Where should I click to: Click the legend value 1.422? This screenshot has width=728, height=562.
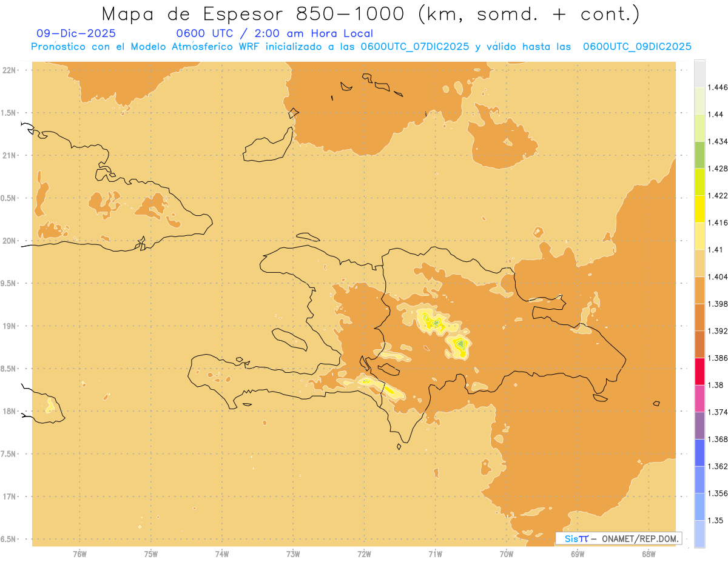717,196
